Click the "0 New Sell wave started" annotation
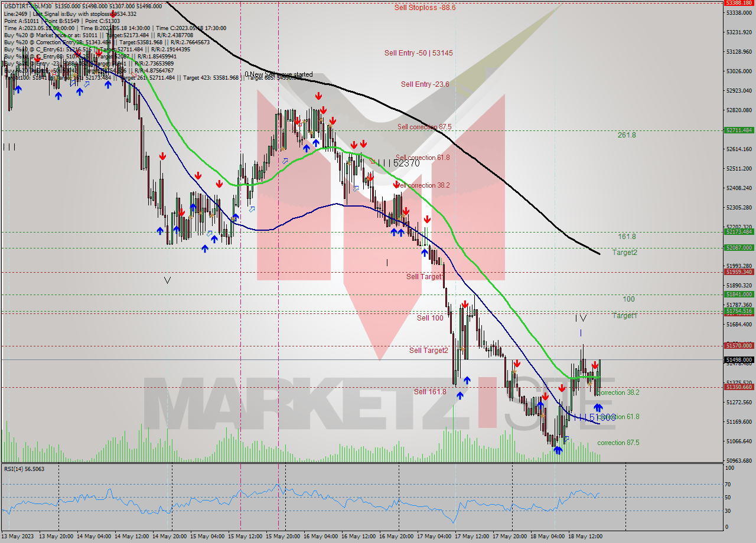 (x=279, y=75)
